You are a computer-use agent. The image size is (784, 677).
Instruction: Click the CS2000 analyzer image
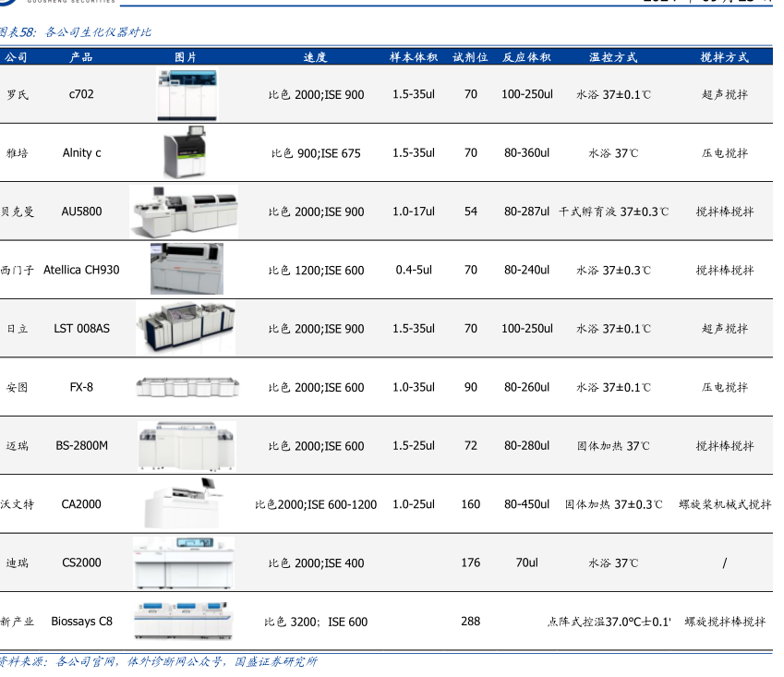pyautogui.click(x=184, y=563)
